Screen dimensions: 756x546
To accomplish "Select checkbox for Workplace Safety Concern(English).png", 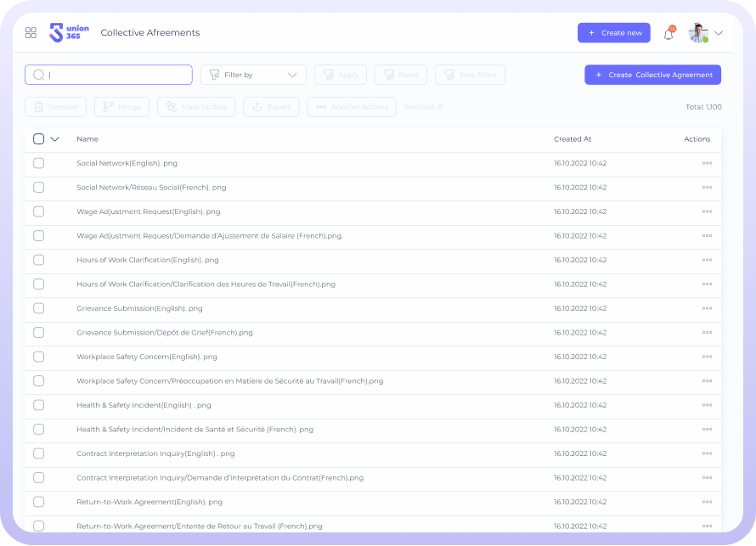I will click(39, 357).
